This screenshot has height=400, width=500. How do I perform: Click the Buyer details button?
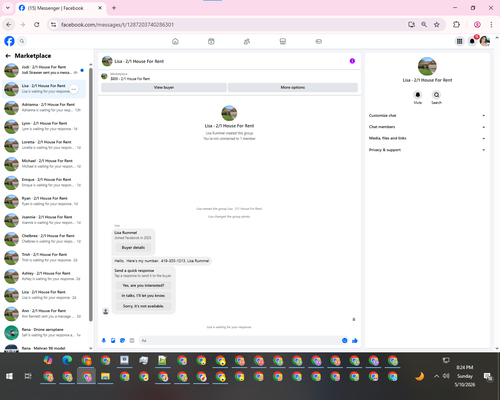[133, 248]
